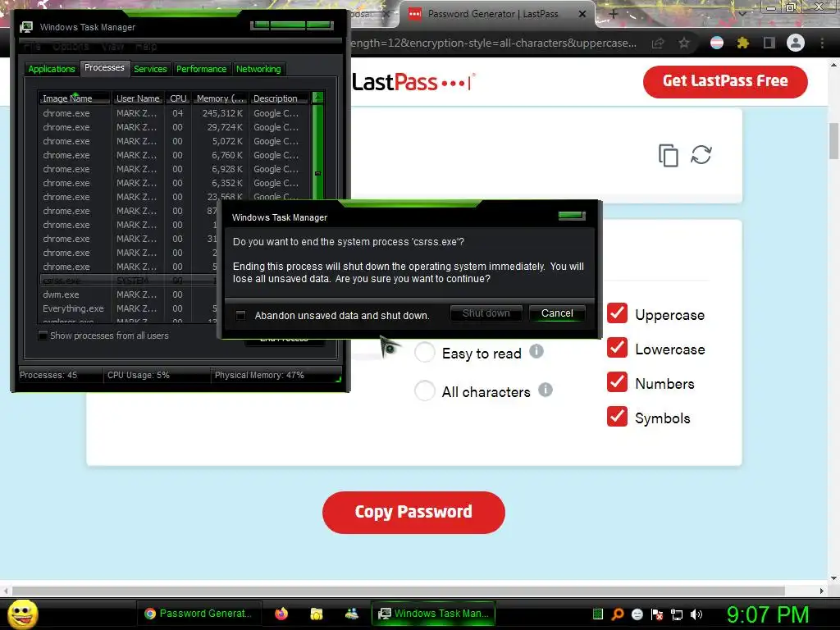Check Abandon unsaved data and shut down
The height and width of the screenshot is (630, 840).
(240, 316)
